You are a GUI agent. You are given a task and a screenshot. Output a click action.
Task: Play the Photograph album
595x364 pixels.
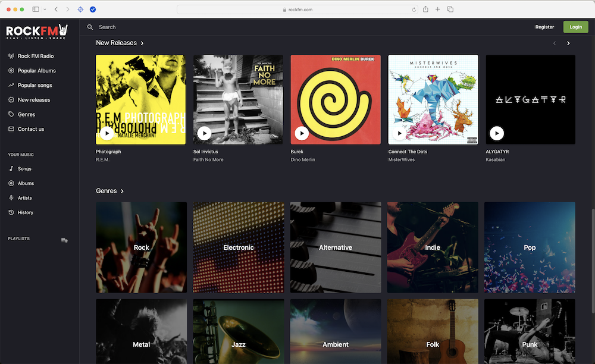pyautogui.click(x=107, y=133)
